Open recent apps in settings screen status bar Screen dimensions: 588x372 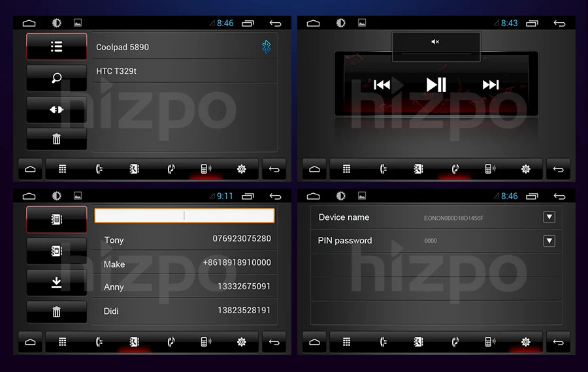tap(532, 196)
